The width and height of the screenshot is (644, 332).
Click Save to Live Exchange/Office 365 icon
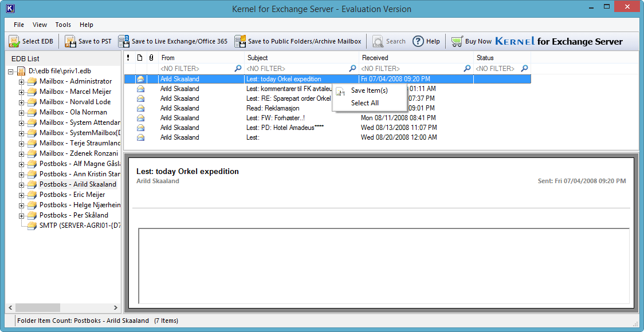pos(124,41)
